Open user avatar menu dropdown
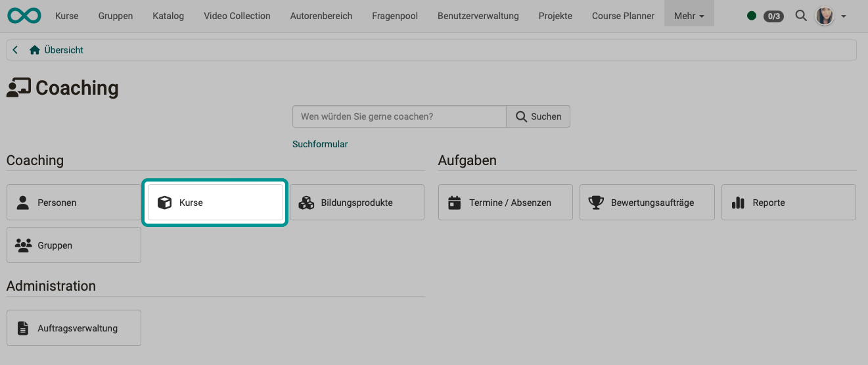This screenshot has width=868, height=365. [830, 16]
